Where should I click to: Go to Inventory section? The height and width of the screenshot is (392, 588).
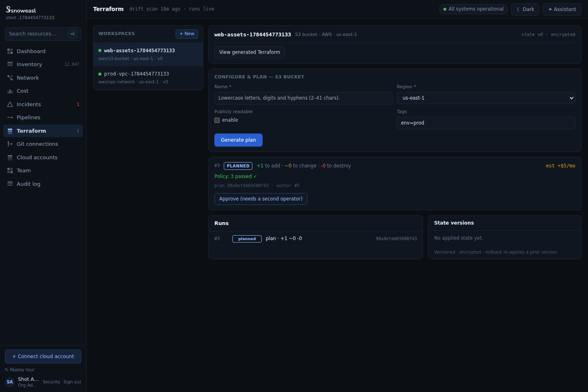[x=43, y=64]
